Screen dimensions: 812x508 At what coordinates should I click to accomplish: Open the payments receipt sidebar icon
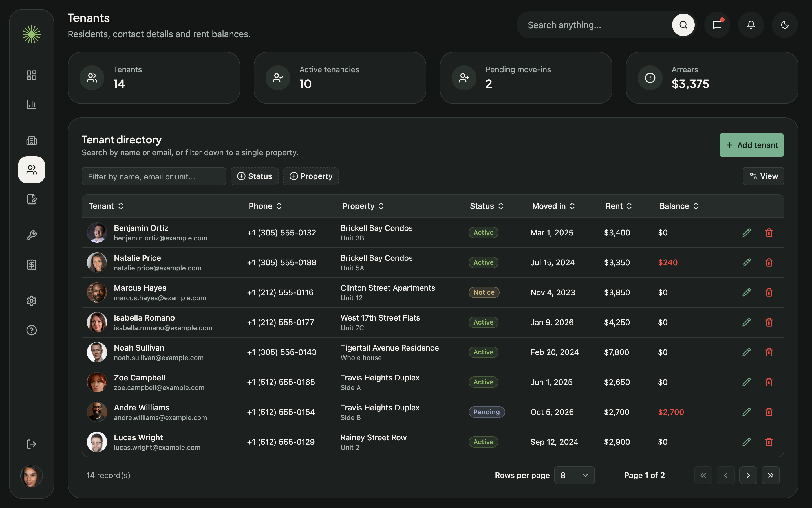(32, 264)
